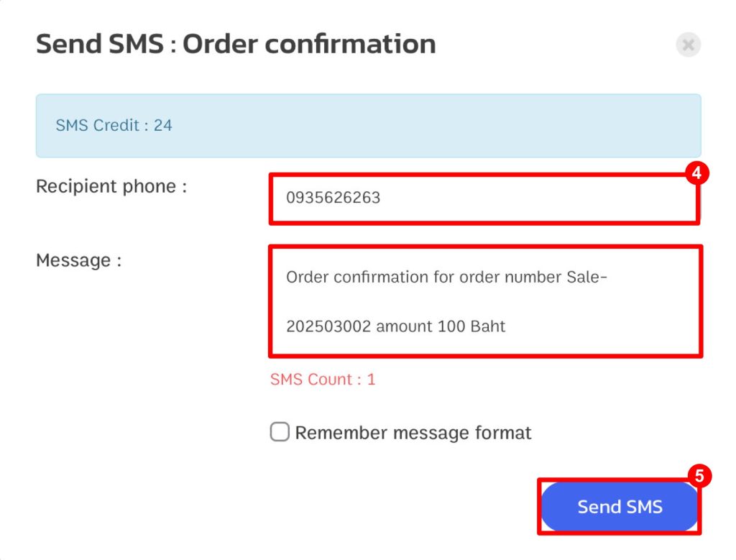The height and width of the screenshot is (560, 736).
Task: Click the Recipient phone label
Action: pos(111,186)
